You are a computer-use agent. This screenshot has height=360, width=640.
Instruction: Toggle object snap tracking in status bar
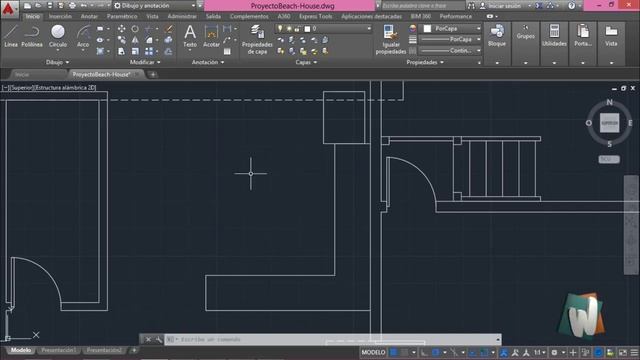click(473, 352)
